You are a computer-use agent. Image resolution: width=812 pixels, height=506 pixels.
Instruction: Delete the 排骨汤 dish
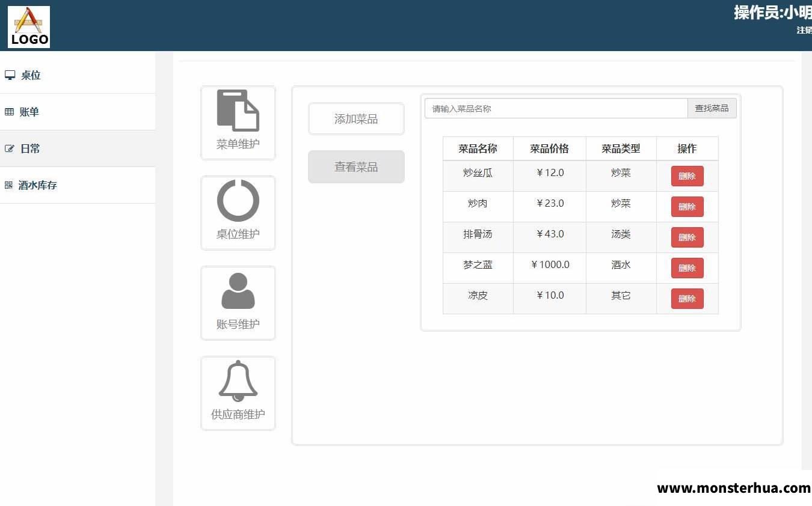point(687,237)
